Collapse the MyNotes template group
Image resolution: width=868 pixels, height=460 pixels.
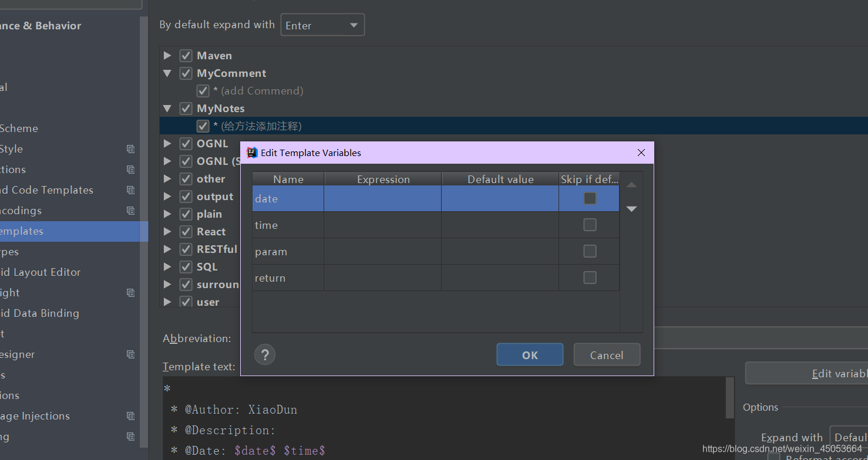click(x=167, y=109)
